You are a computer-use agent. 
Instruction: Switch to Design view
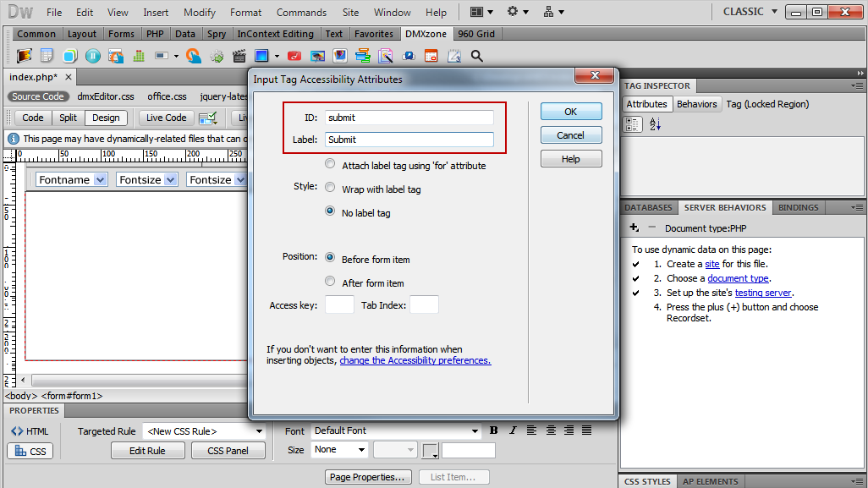tap(106, 118)
